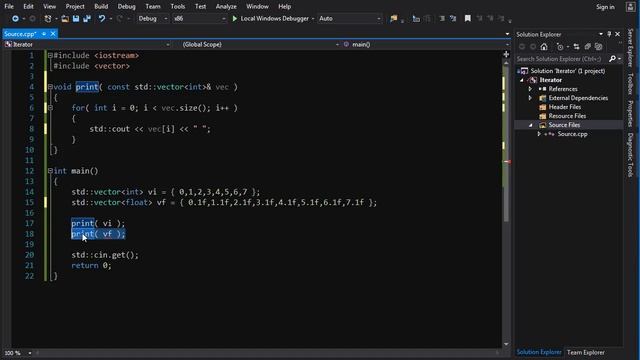
Task: Click the uncomment selected lines icon
Action: [453, 18]
